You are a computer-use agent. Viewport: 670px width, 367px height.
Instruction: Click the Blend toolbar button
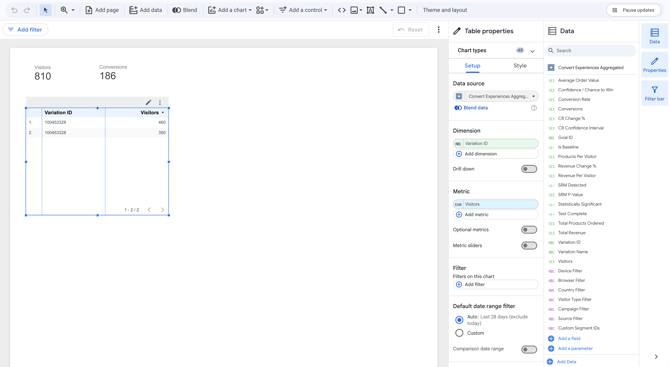click(x=185, y=10)
